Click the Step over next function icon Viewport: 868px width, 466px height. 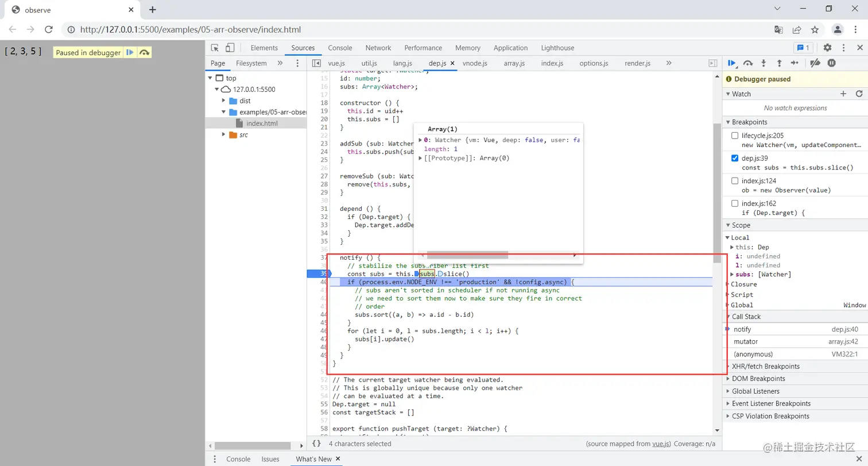click(747, 63)
